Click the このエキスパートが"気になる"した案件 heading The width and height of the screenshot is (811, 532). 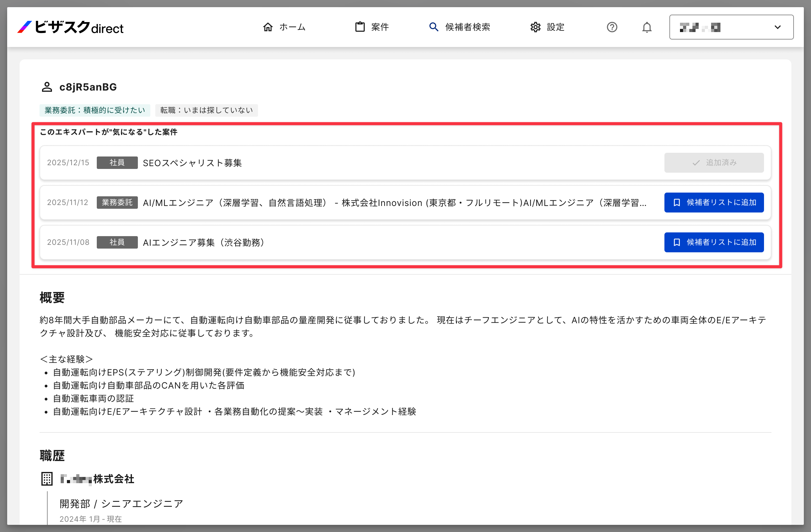coord(109,132)
